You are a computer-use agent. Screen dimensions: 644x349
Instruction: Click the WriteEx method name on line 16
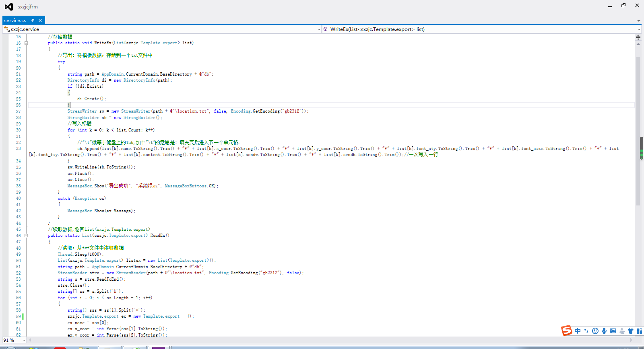click(x=103, y=43)
